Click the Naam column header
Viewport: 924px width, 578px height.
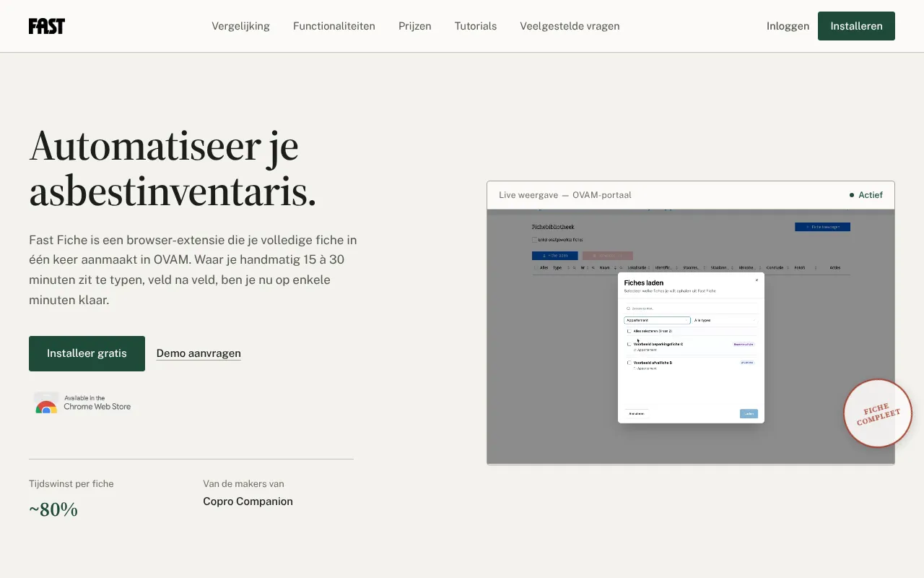[604, 267]
